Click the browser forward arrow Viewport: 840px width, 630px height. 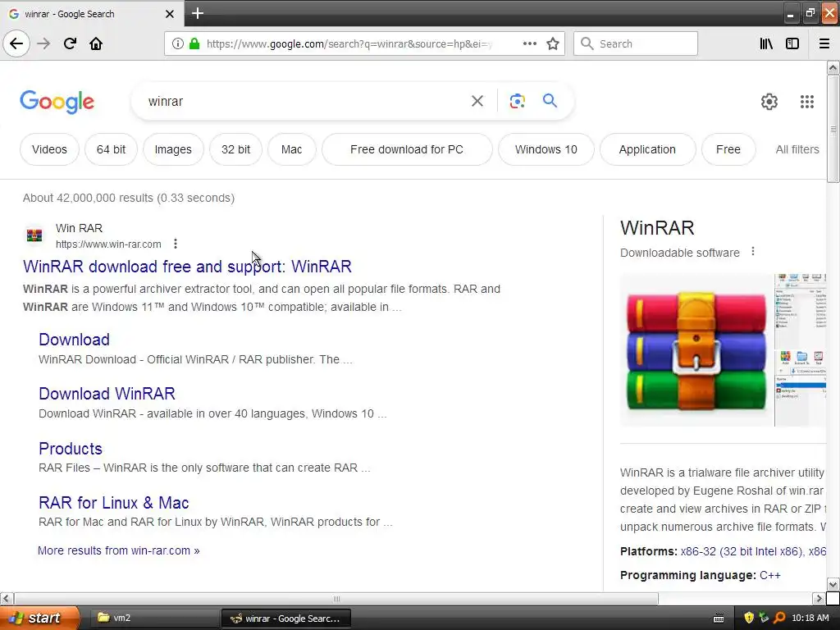coord(44,43)
